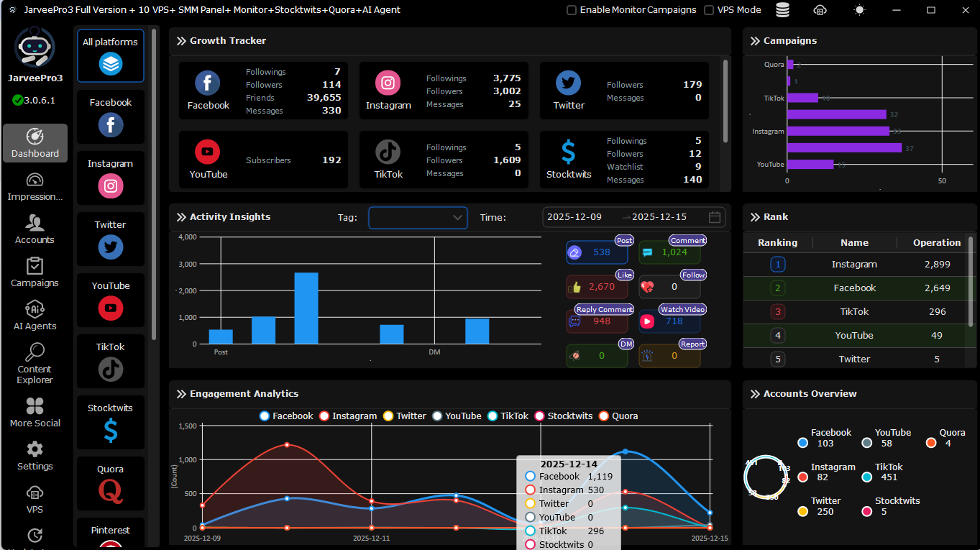The image size is (980, 550).
Task: Collapse the Growth Tracker panel chevron
Action: [x=181, y=41]
